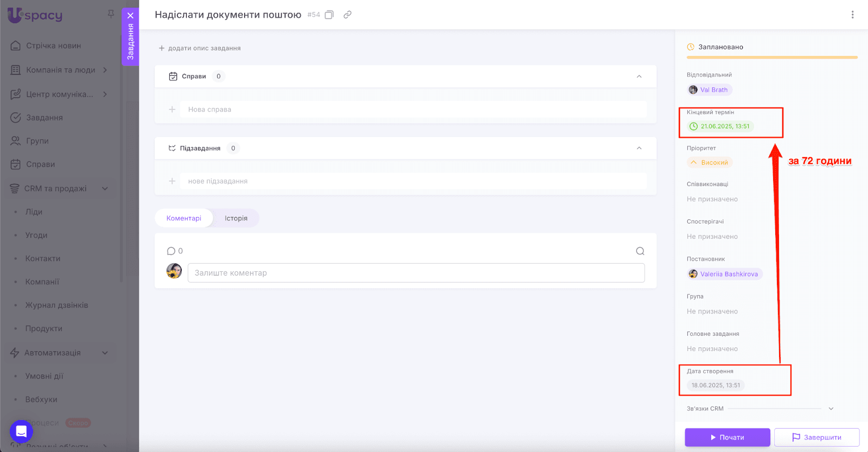This screenshot has height=452, width=868.
Task: Click the commenter avatar thumbnail
Action: click(x=174, y=271)
